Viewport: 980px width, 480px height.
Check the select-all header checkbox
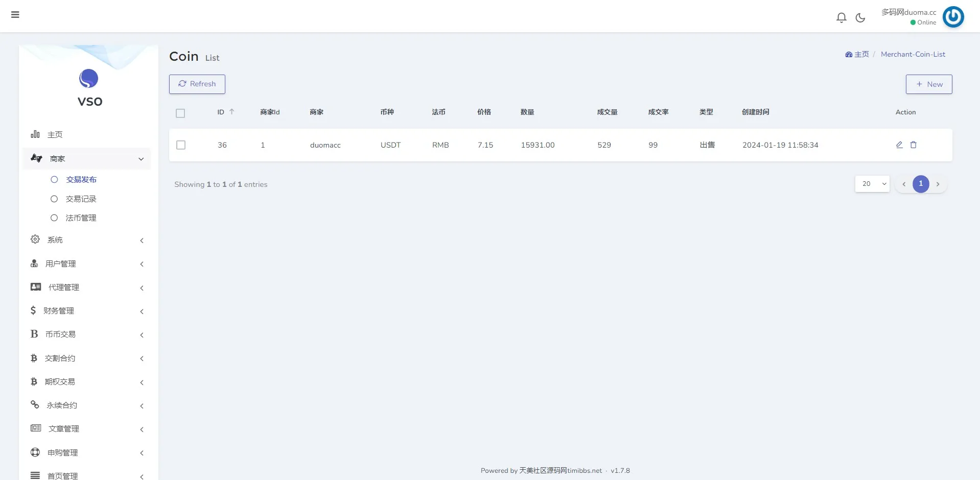[180, 113]
